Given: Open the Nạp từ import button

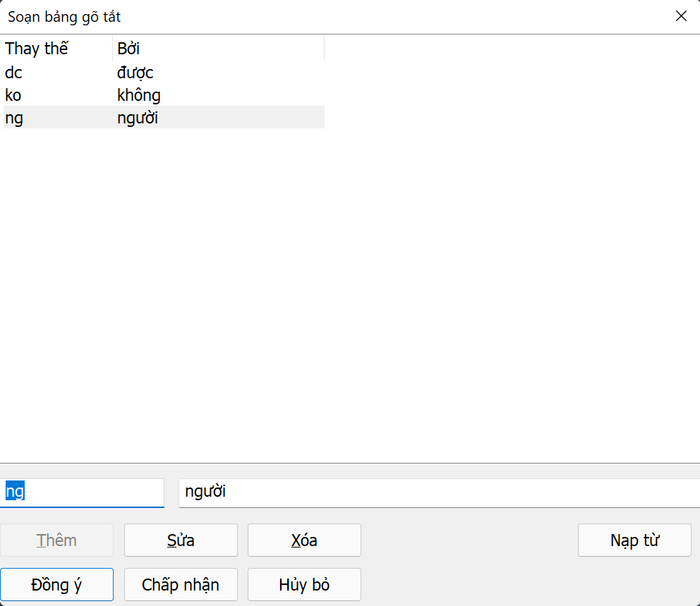Looking at the screenshot, I should point(634,540).
